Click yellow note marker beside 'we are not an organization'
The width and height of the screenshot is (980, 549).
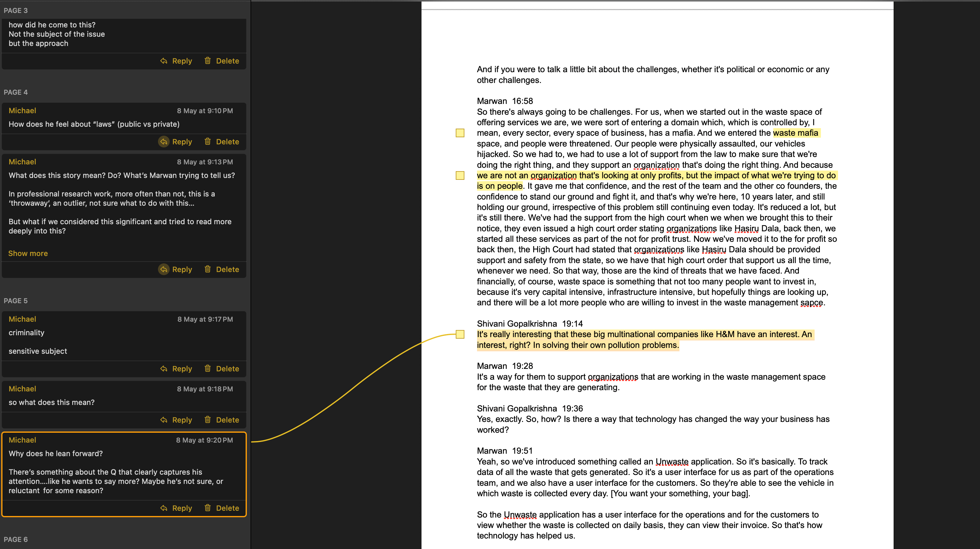460,175
